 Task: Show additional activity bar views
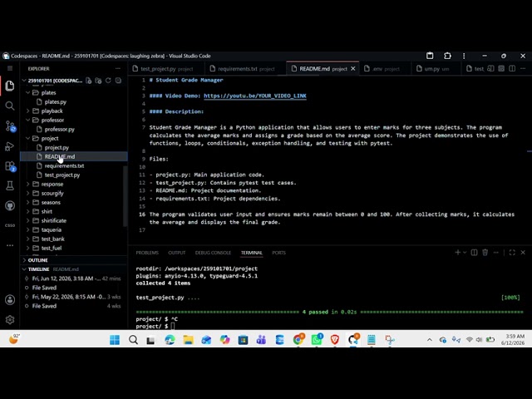(x=10, y=245)
